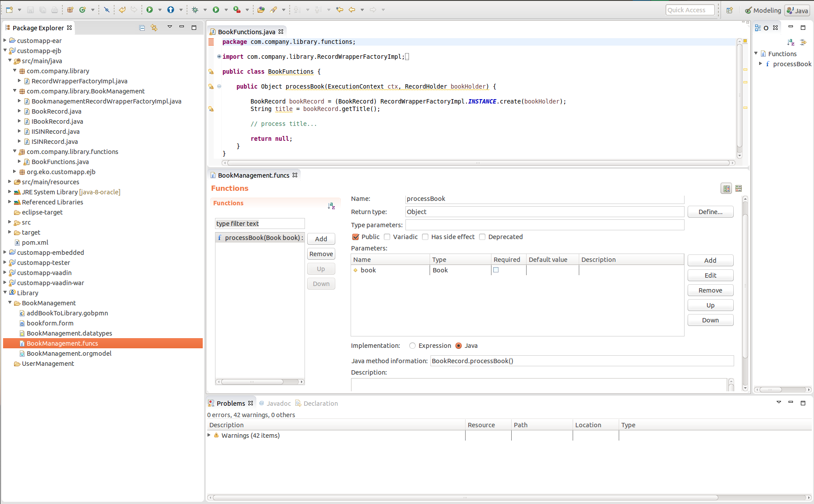Collapse the customapp-ejb project node
This screenshot has height=504, width=814.
tap(5, 50)
